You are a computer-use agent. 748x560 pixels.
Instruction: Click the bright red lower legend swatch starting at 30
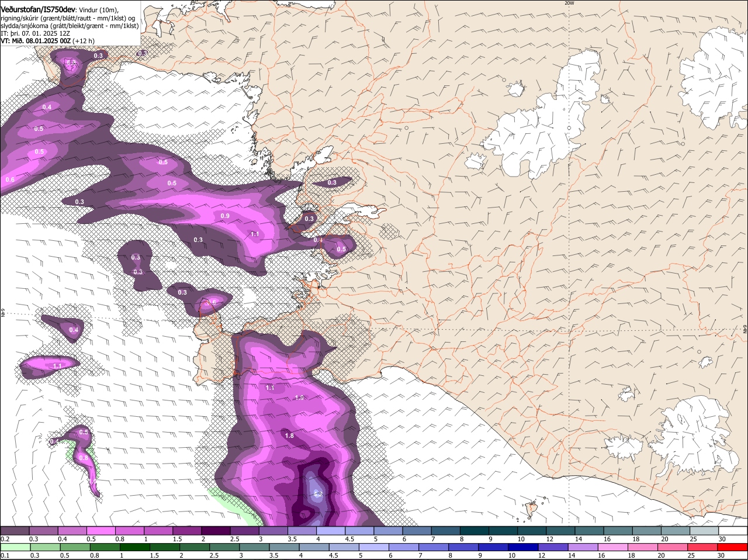[733, 547]
